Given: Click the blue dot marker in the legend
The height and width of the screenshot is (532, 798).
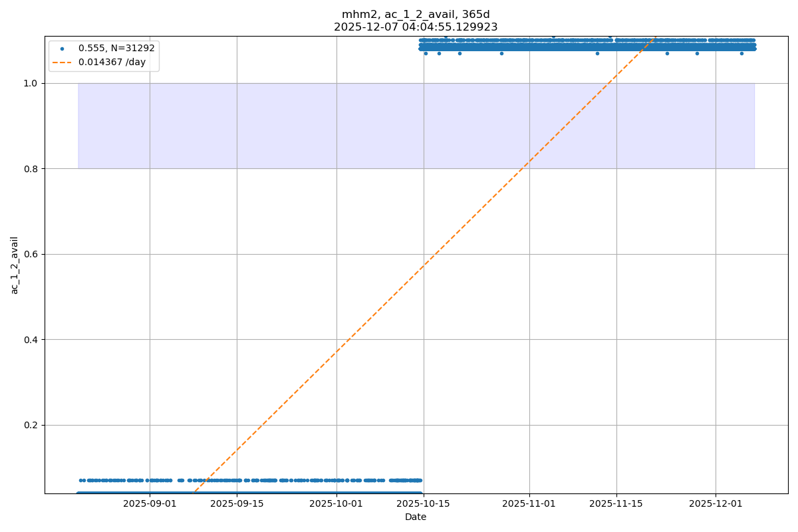Looking at the screenshot, I should coord(62,49).
